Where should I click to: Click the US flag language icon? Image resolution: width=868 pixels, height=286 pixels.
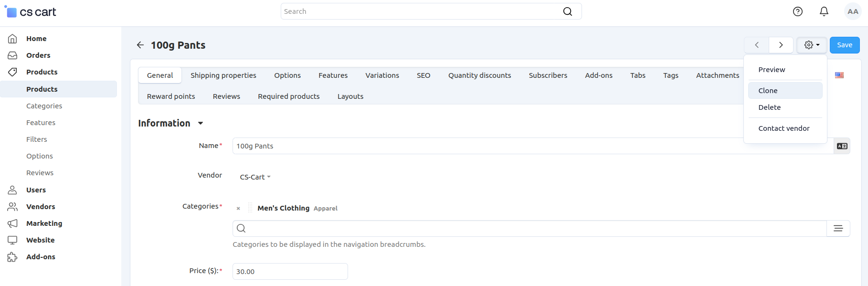[839, 75]
